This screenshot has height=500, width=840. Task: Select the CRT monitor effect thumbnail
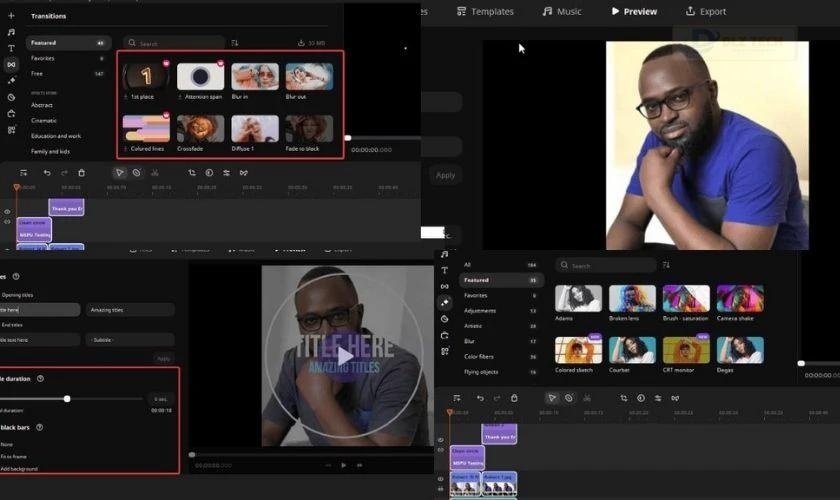coord(686,350)
